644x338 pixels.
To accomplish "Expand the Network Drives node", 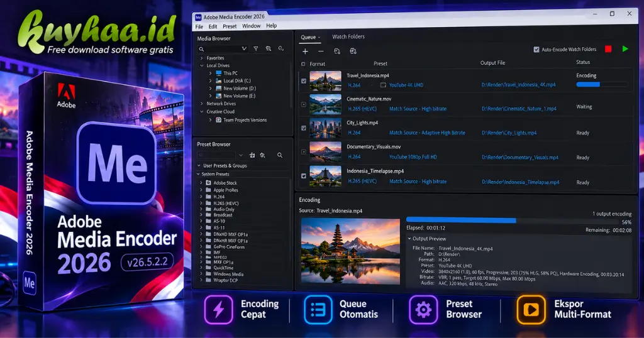I will [x=202, y=104].
